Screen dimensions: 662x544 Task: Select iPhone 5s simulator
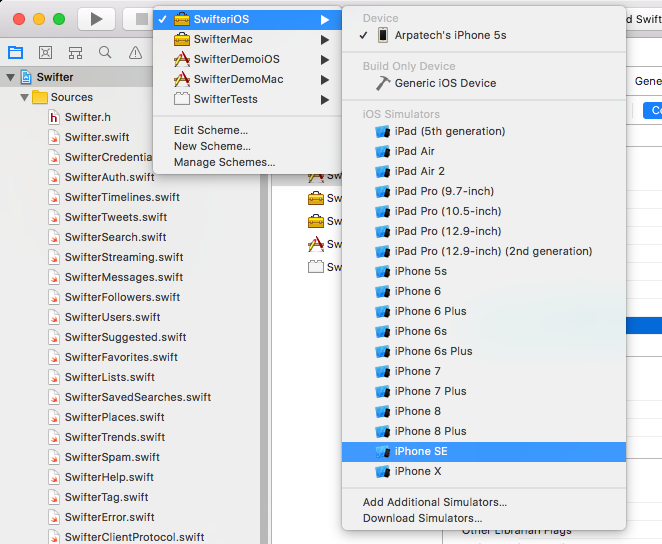coord(484,271)
